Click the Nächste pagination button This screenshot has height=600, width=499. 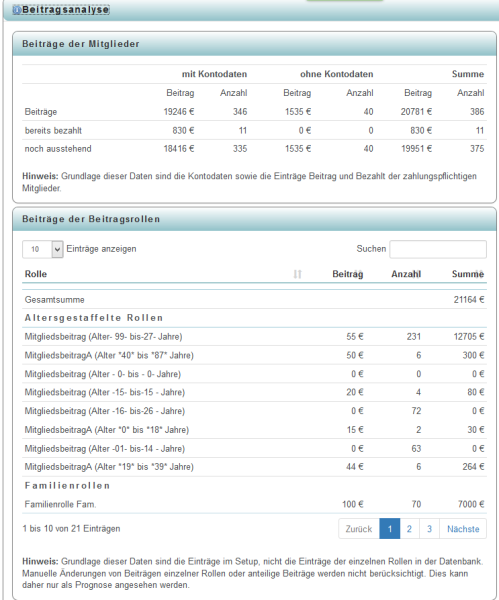463,529
